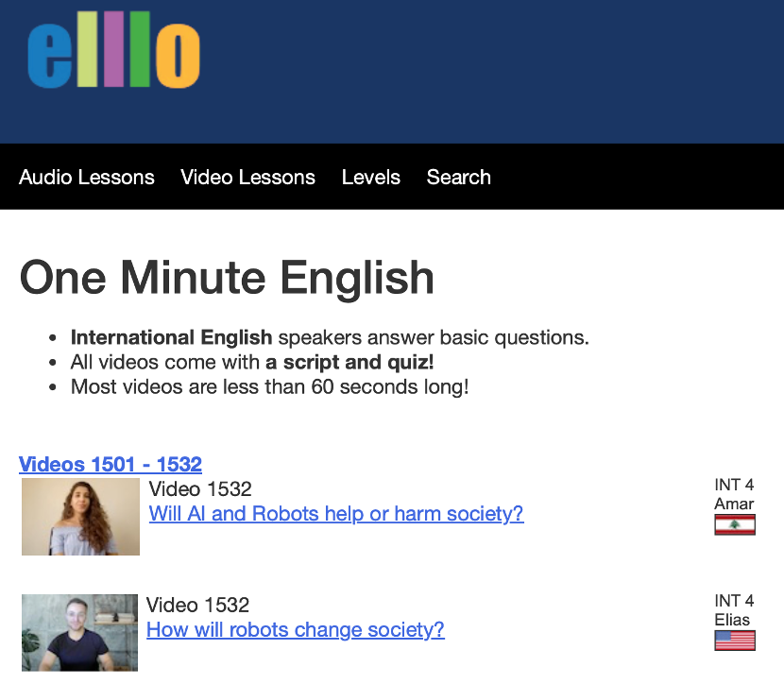Click Elias's video thumbnail
784x684 pixels.
coord(79,632)
